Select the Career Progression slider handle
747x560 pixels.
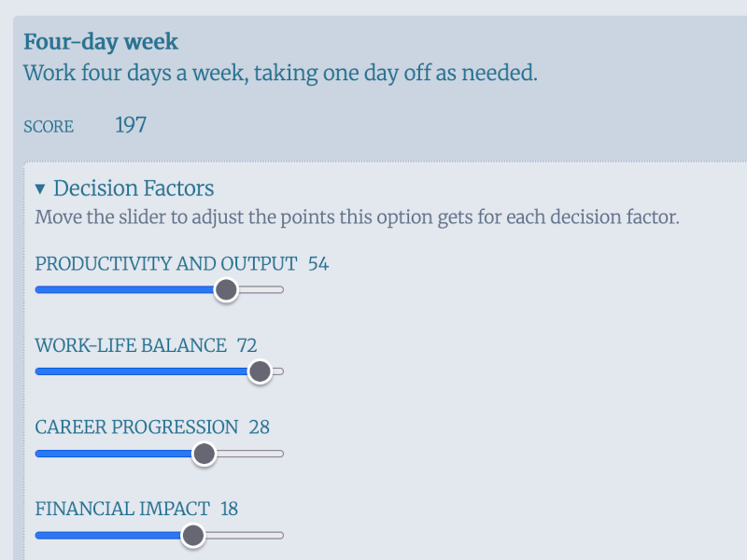click(x=204, y=454)
